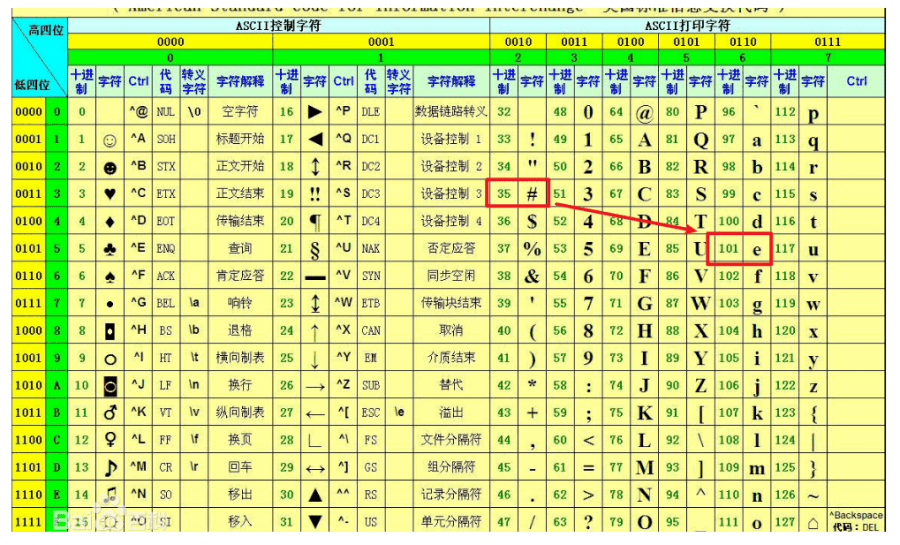Select the "NAK" code cell

click(x=371, y=248)
